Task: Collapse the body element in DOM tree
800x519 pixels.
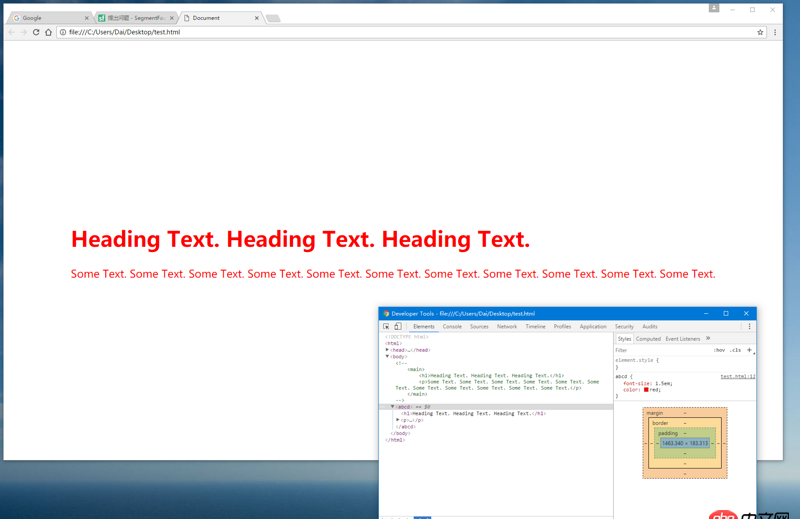Action: click(387, 356)
